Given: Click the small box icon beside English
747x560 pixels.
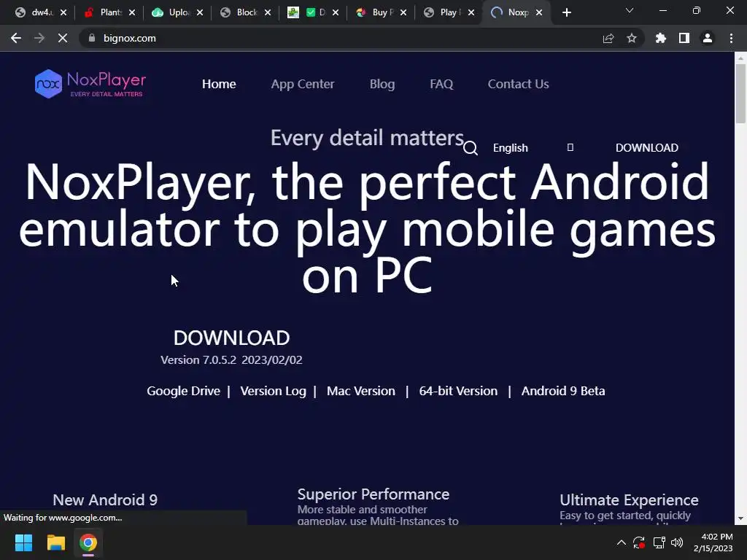Looking at the screenshot, I should tap(570, 147).
